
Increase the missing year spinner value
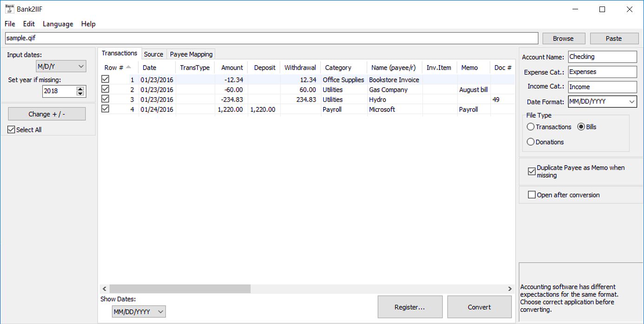(x=81, y=89)
